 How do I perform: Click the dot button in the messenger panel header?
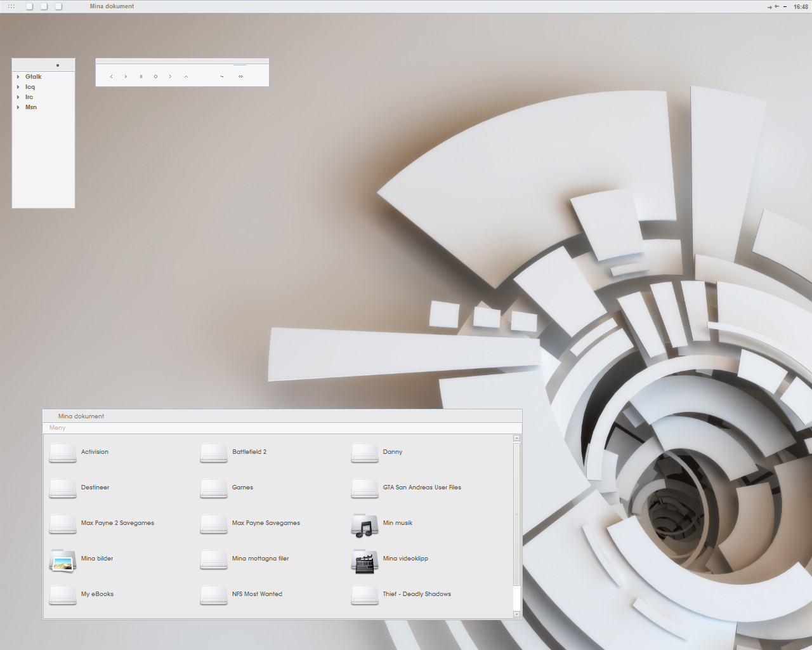(58, 65)
